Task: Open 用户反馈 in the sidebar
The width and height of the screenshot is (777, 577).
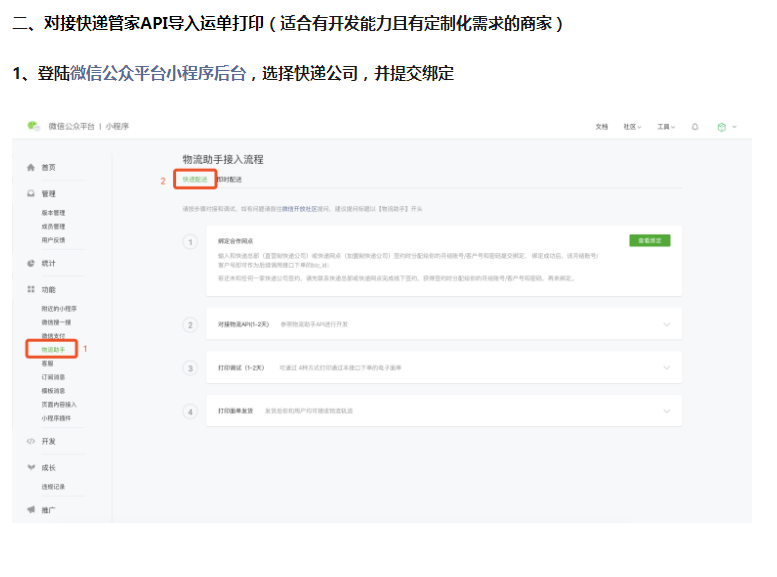Action: (53, 240)
